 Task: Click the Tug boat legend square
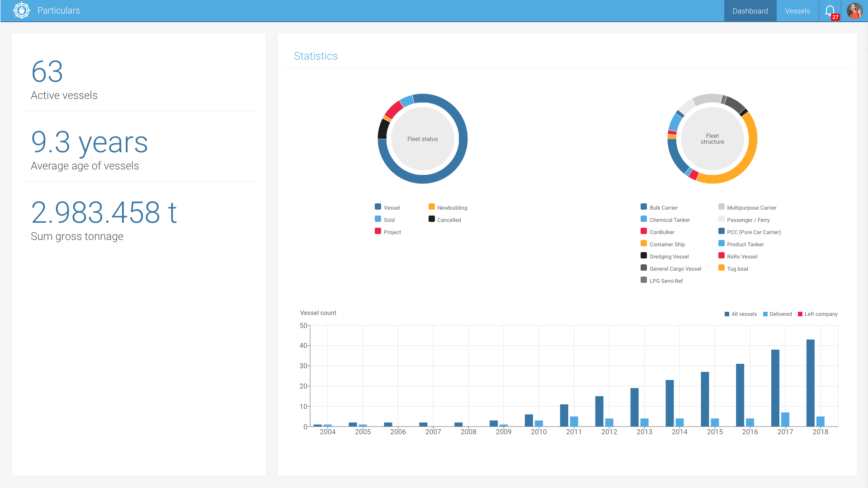pyautogui.click(x=722, y=268)
